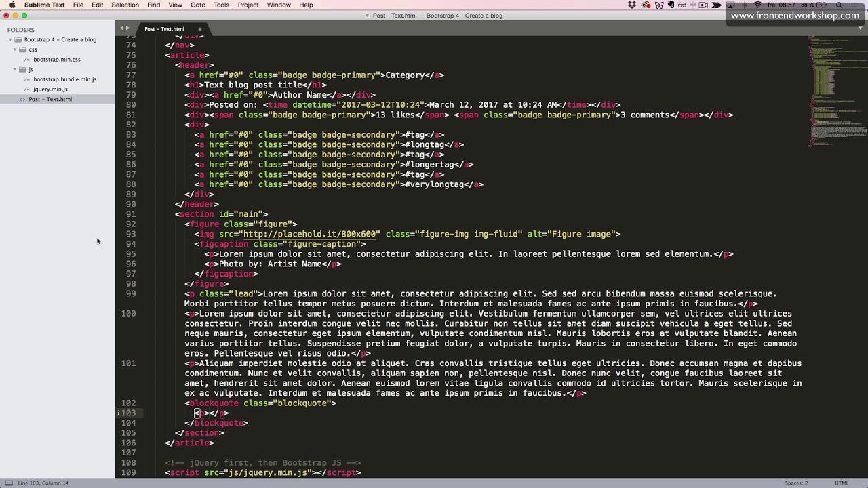Viewport: 868px width, 488px height.
Task: Click the js folder icon
Action: coord(22,69)
